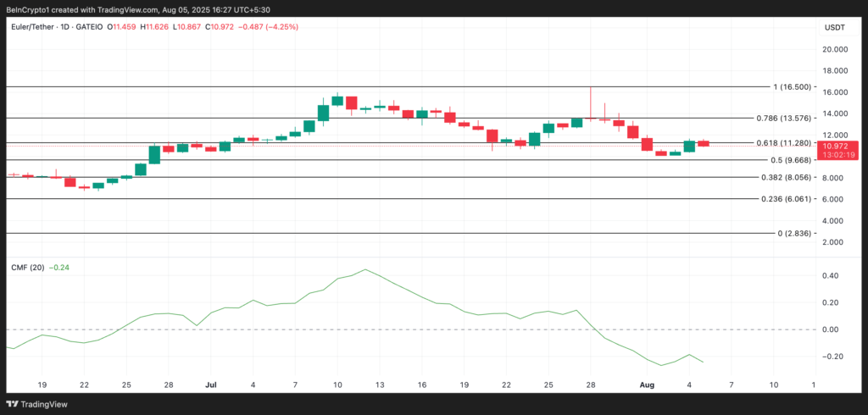The image size is (868, 415).
Task: Click the Jul marker on date axis
Action: (211, 384)
